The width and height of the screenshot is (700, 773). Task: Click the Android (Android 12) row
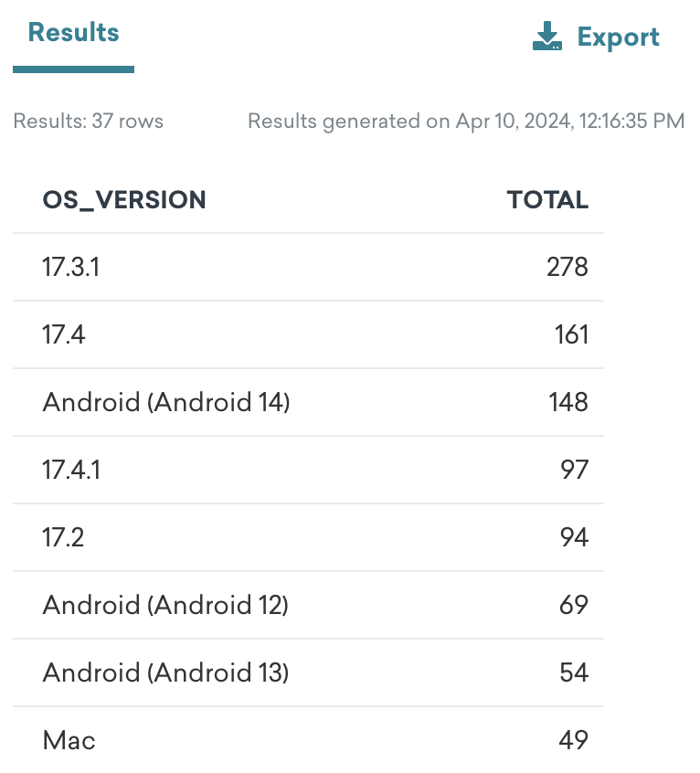[x=308, y=605]
